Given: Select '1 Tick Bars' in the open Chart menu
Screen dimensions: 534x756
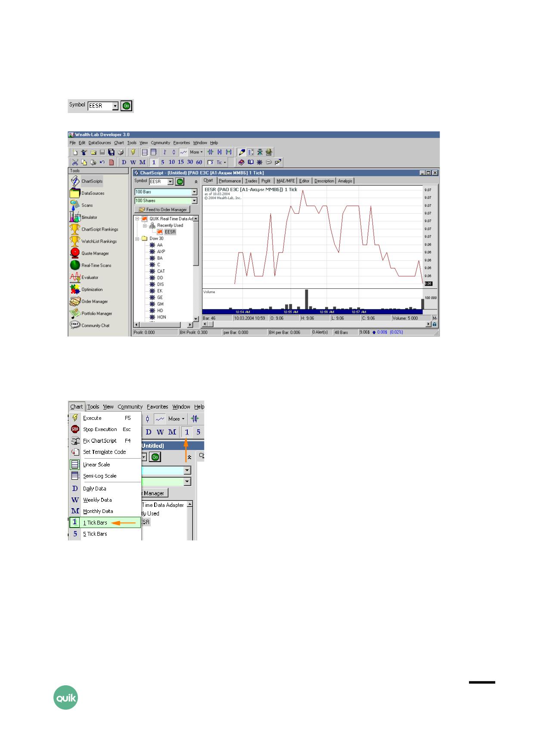Looking at the screenshot, I should (x=106, y=522).
